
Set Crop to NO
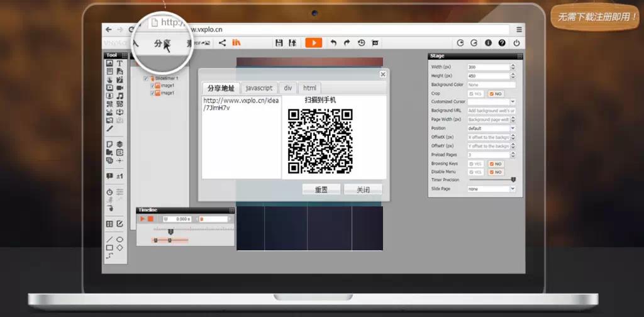click(496, 94)
